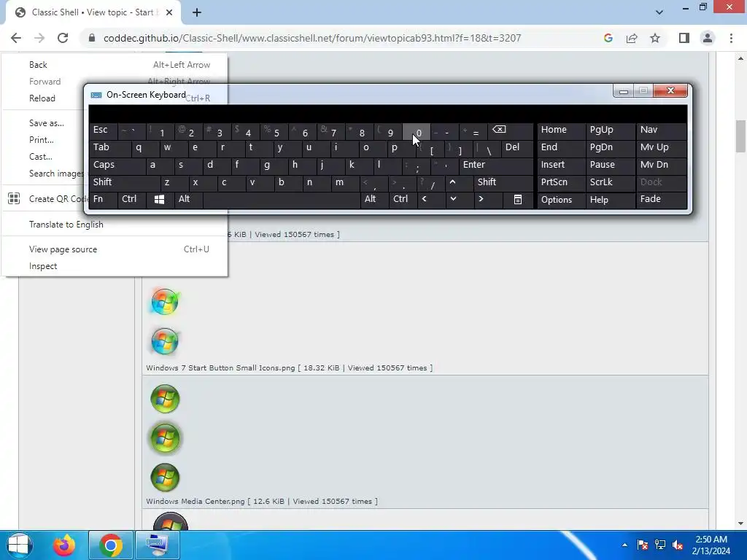Click the Tab key on keyboard
The height and width of the screenshot is (560, 747).
point(110,147)
